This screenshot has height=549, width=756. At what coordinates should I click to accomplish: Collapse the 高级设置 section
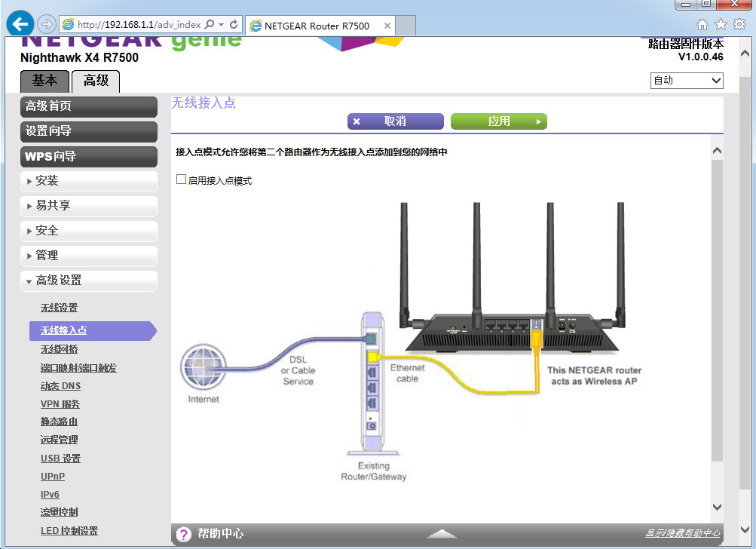click(89, 281)
